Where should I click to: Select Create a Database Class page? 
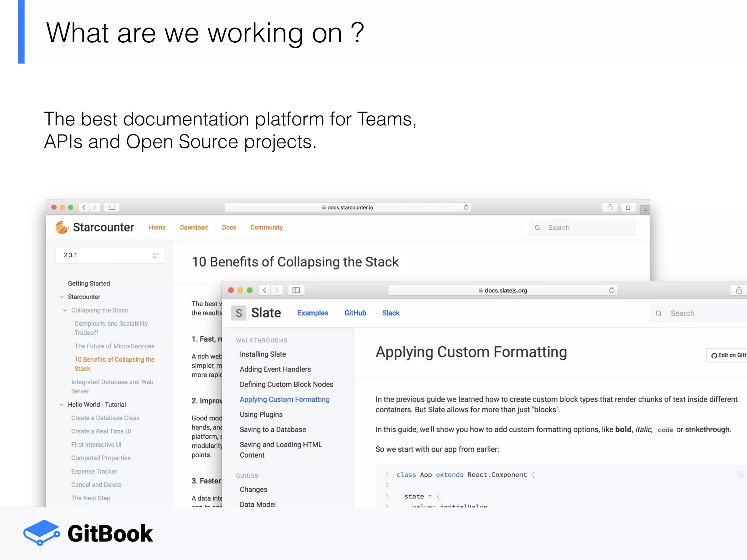[105, 418]
